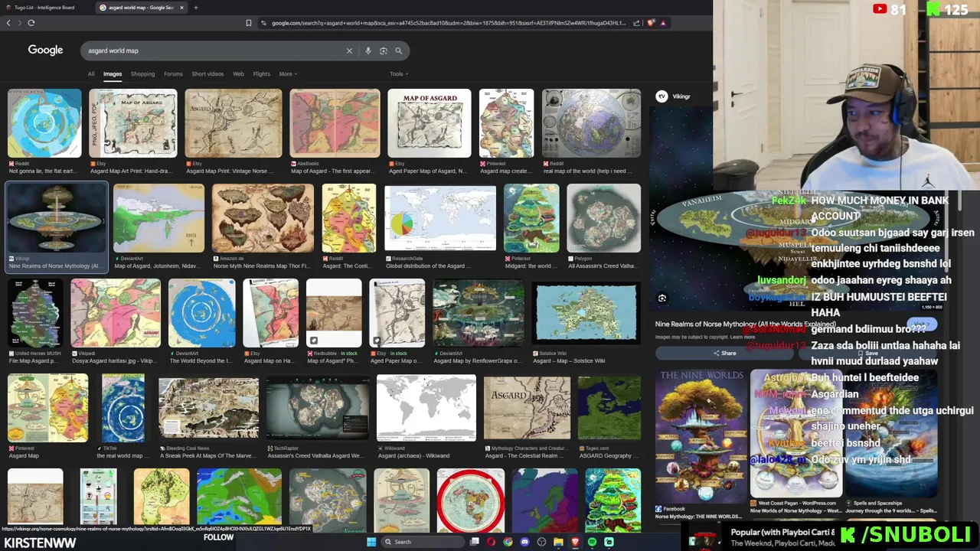Open Pinterest Midgard the world thumbnail
The width and height of the screenshot is (980, 551).
[531, 218]
